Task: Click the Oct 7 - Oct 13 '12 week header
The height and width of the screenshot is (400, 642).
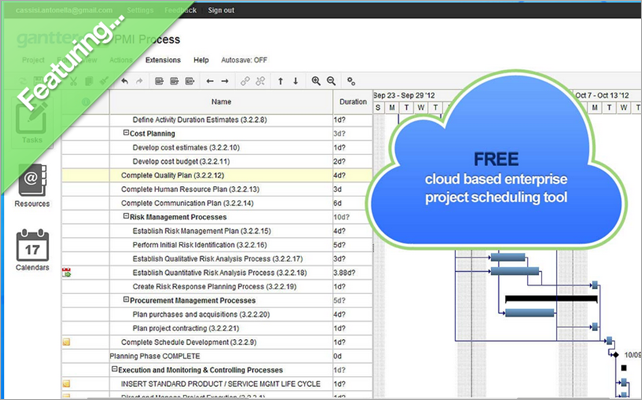Action: click(602, 95)
